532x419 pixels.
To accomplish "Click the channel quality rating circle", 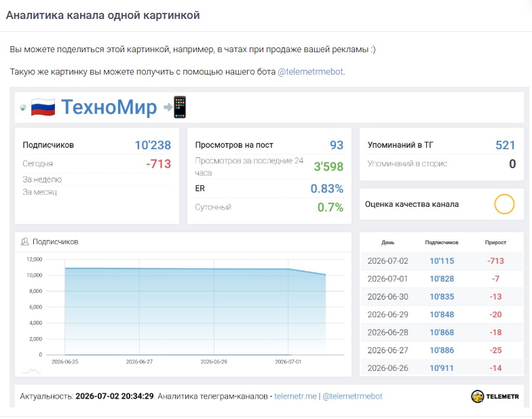I will click(504, 204).
